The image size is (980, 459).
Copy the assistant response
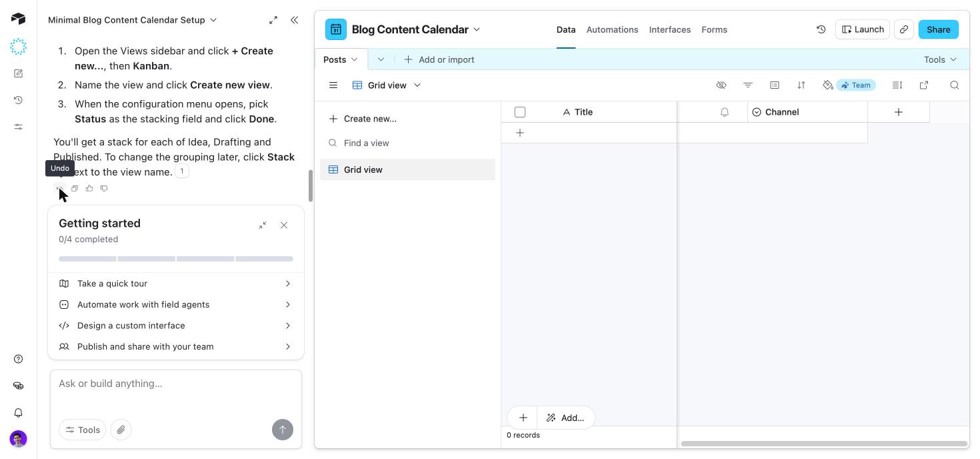(x=75, y=188)
